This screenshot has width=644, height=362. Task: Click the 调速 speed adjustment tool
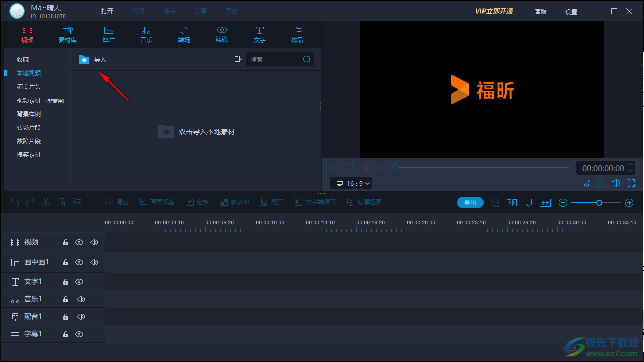tap(117, 202)
